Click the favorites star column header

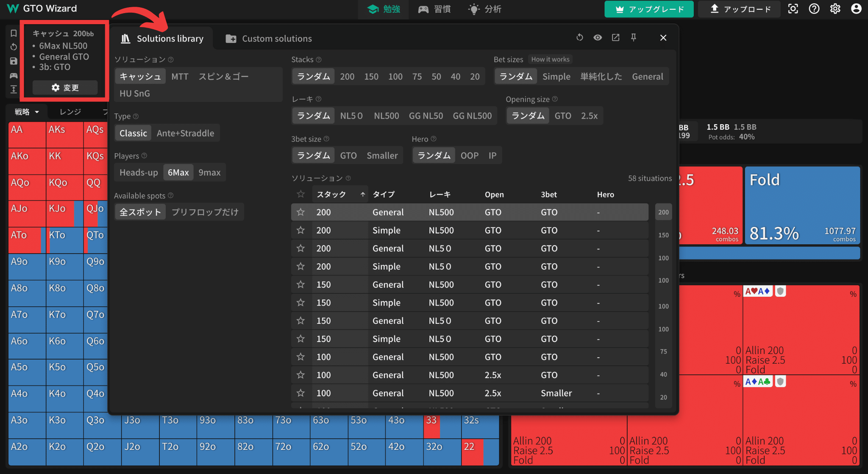tap(300, 194)
